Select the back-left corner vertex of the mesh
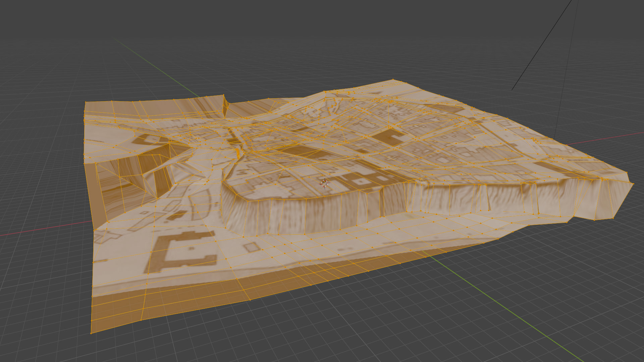 tap(85, 102)
